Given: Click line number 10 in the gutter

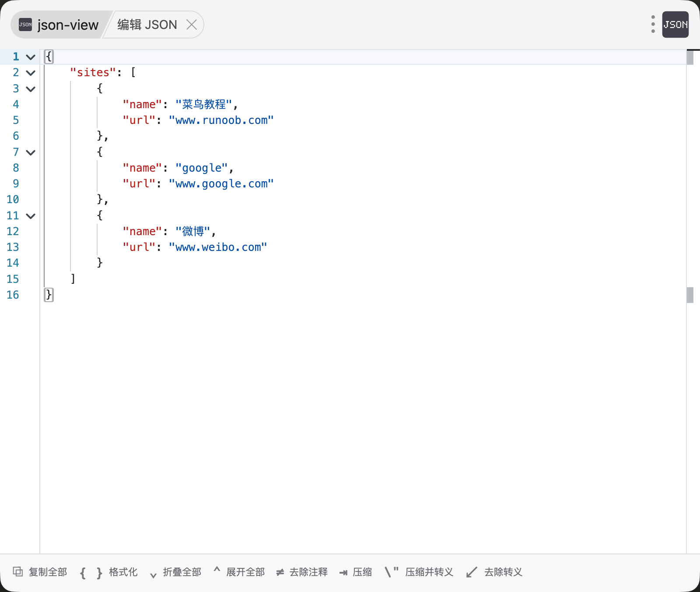Looking at the screenshot, I should pyautogui.click(x=13, y=200).
